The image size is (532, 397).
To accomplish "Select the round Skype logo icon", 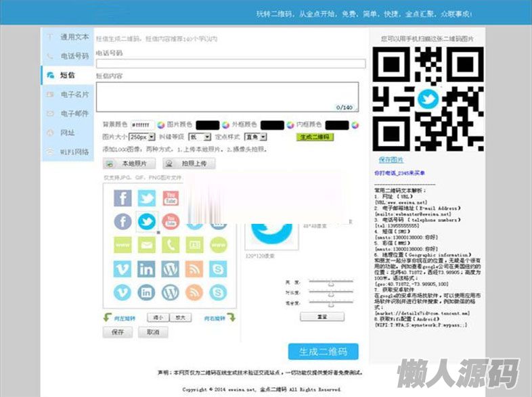I will click(x=219, y=292).
